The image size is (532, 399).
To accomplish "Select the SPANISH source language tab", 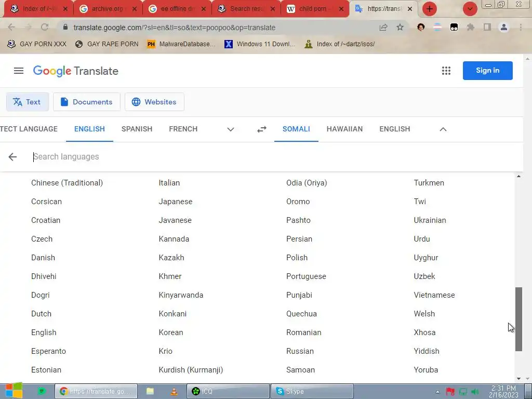I will [137, 129].
